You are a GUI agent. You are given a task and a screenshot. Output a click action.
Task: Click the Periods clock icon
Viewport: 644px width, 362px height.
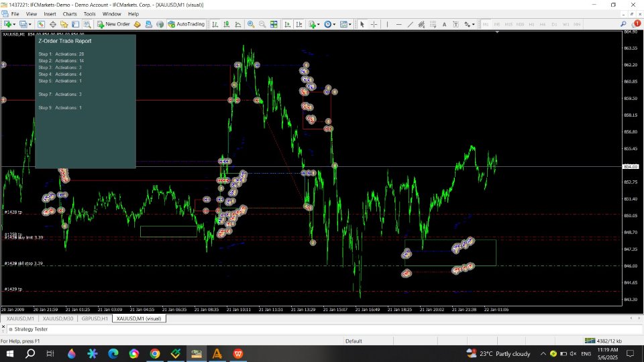pyautogui.click(x=328, y=24)
